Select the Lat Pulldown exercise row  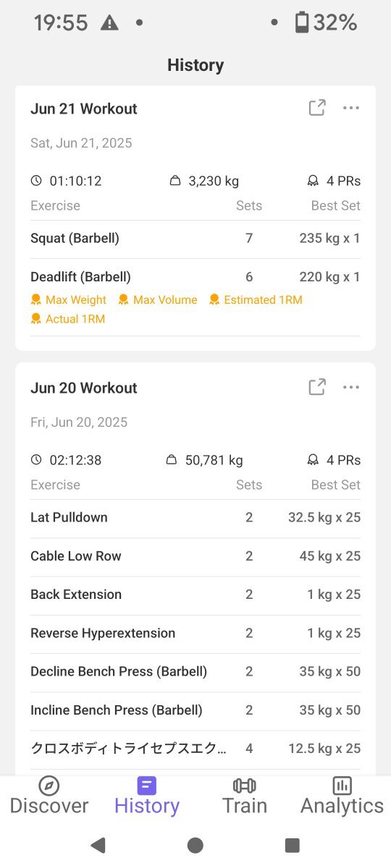[x=195, y=518]
